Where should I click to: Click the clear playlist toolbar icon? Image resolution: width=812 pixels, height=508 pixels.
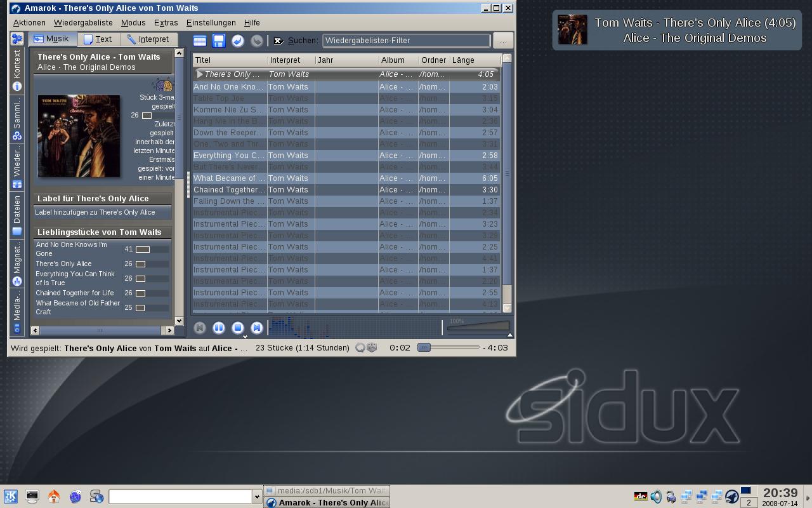coord(200,41)
